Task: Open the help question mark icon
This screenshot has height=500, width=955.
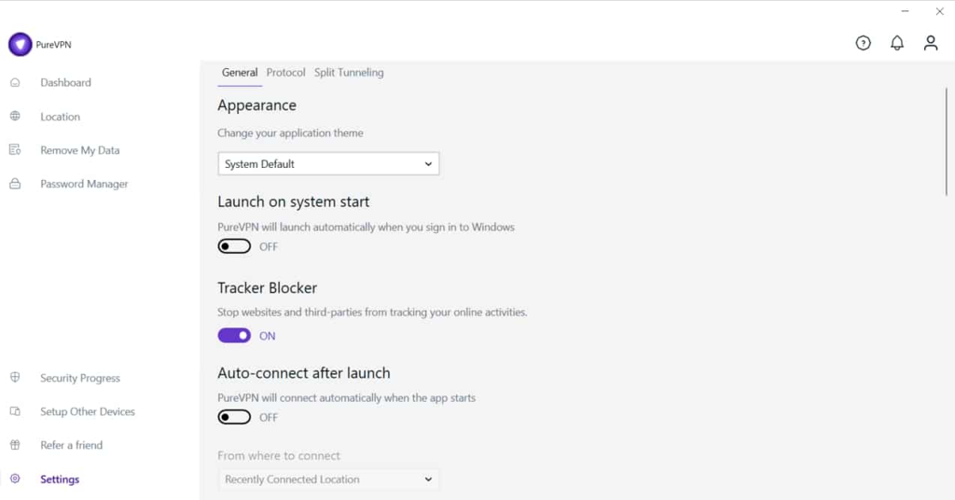Action: 863,43
